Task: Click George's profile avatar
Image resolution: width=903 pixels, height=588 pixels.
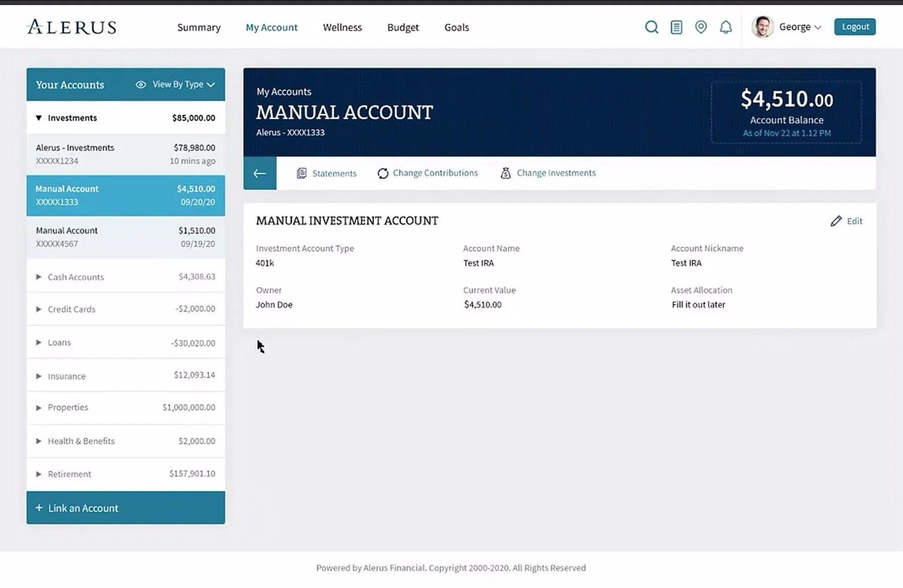Action: click(x=762, y=27)
